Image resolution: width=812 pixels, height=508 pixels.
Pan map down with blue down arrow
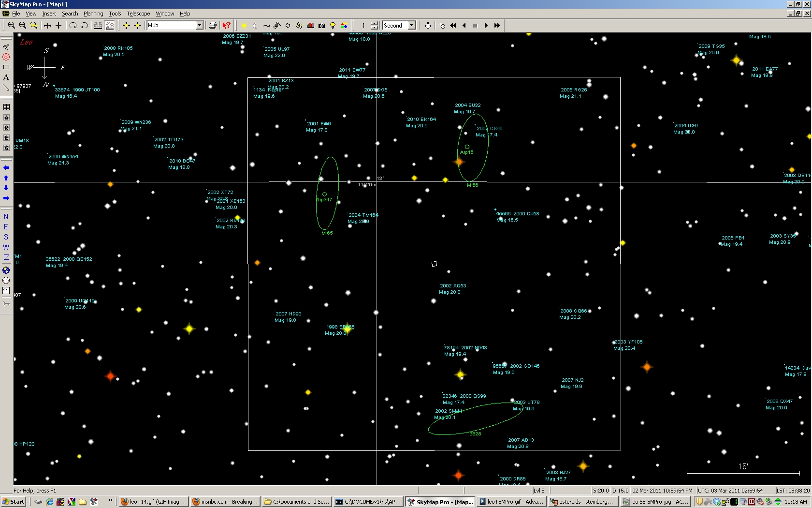(6, 188)
